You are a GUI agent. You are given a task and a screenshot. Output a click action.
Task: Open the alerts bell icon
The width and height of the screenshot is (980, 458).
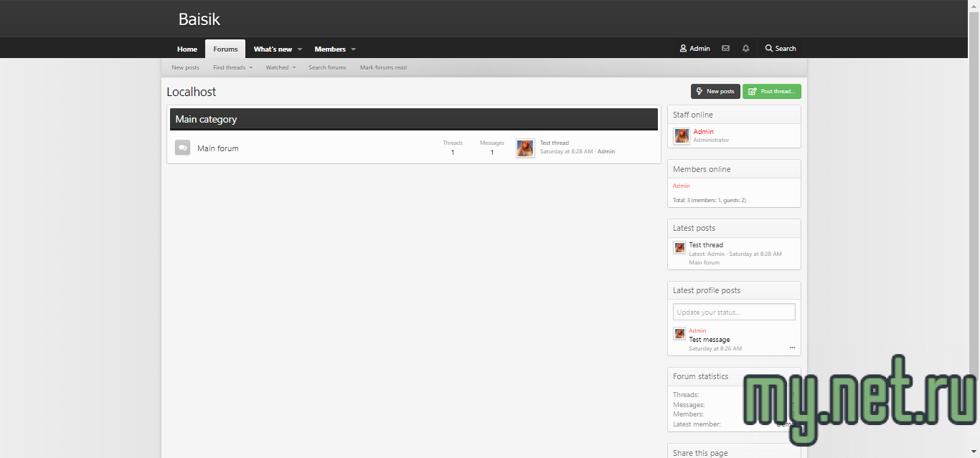click(745, 49)
